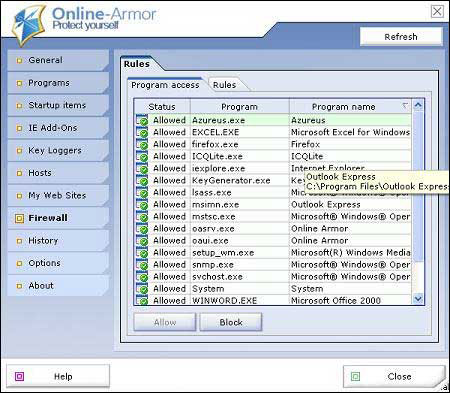Viewport: 450px width, 393px height.
Task: Click the green icon on Close button
Action: [x=355, y=376]
